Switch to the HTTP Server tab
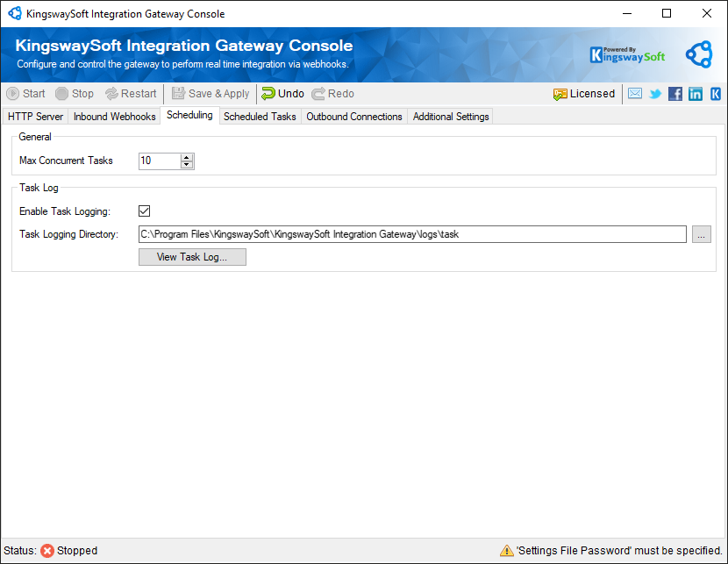This screenshot has height=564, width=728. click(35, 117)
